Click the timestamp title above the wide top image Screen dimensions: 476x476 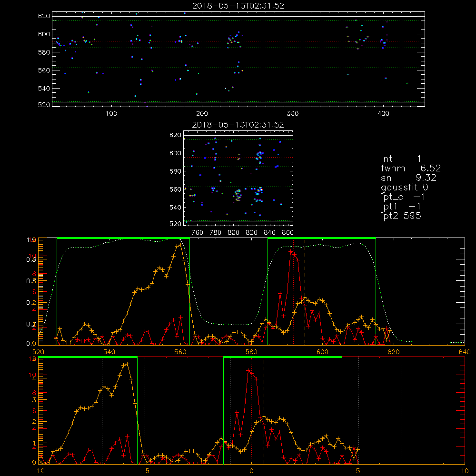pos(238,6)
